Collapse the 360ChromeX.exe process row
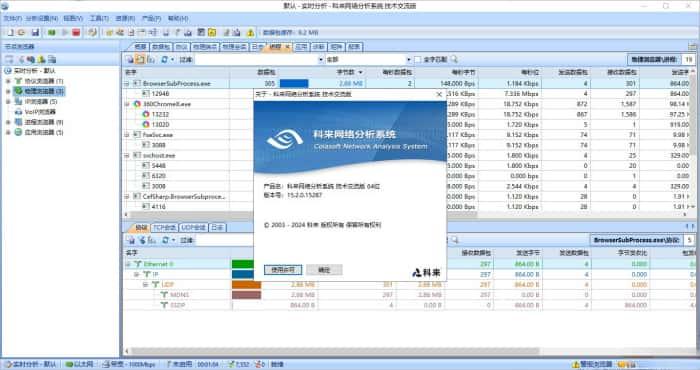The height and width of the screenshot is (370, 700). coord(127,104)
